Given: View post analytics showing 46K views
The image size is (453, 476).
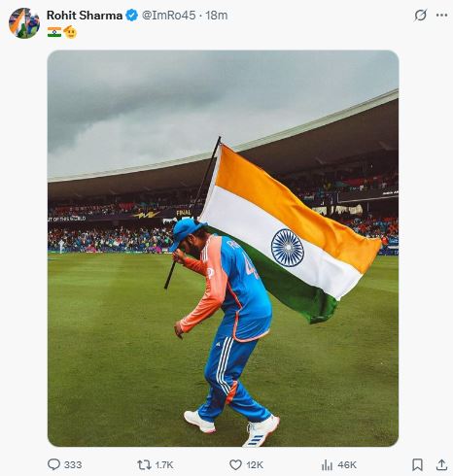Looking at the screenshot, I should click(x=327, y=465).
